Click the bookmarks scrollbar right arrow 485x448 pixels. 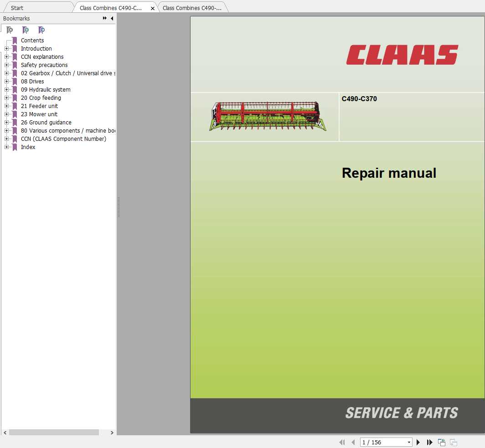point(112,433)
